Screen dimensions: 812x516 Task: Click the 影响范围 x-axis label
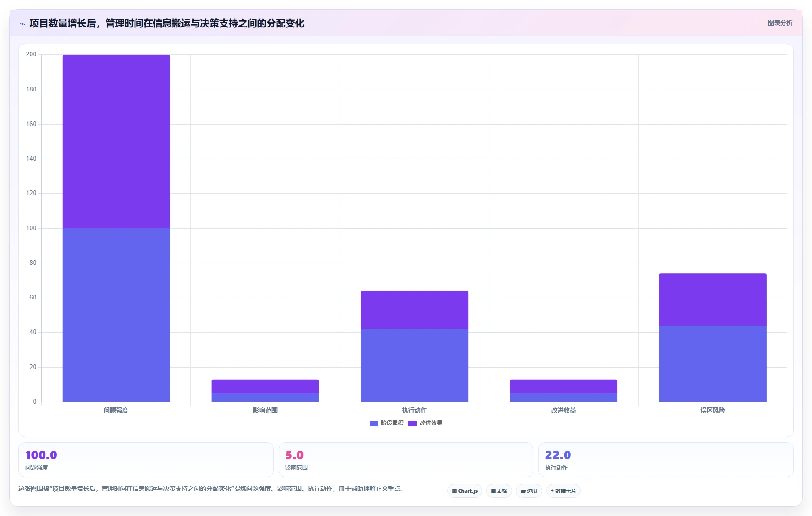[x=265, y=410]
